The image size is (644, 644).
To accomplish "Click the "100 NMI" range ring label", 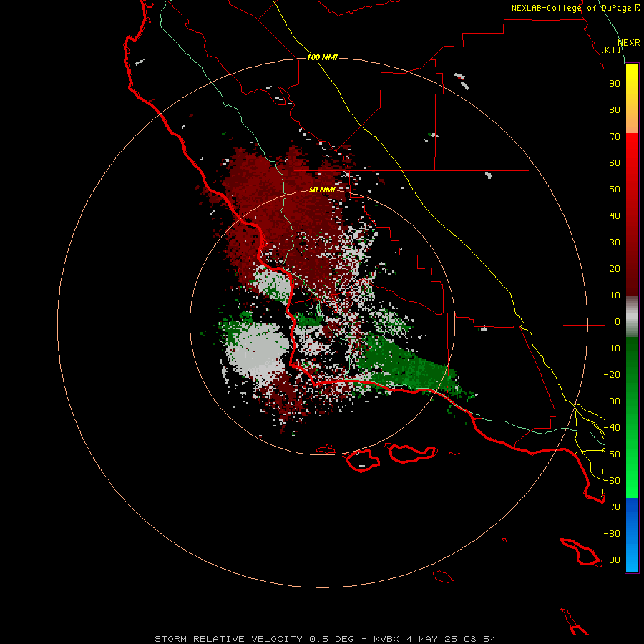I will pyautogui.click(x=322, y=57).
